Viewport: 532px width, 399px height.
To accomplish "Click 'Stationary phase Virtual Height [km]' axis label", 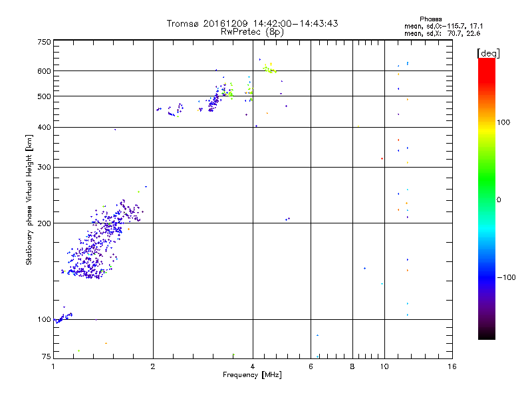I will (29, 200).
